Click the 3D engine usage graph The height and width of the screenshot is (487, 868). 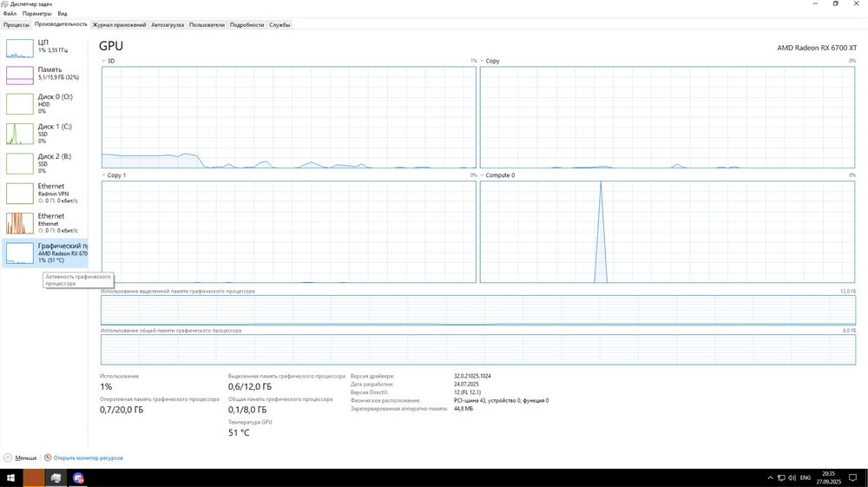[x=288, y=117]
